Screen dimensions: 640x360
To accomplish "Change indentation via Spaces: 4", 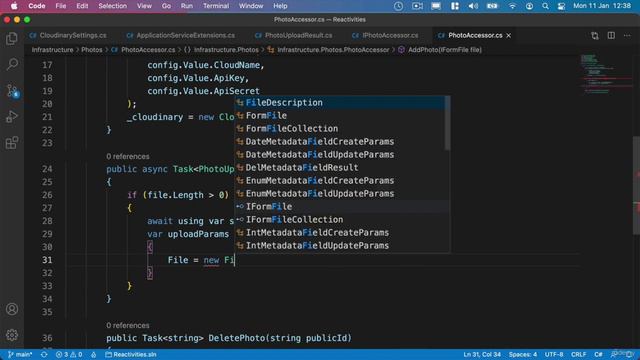I will [x=522, y=354].
